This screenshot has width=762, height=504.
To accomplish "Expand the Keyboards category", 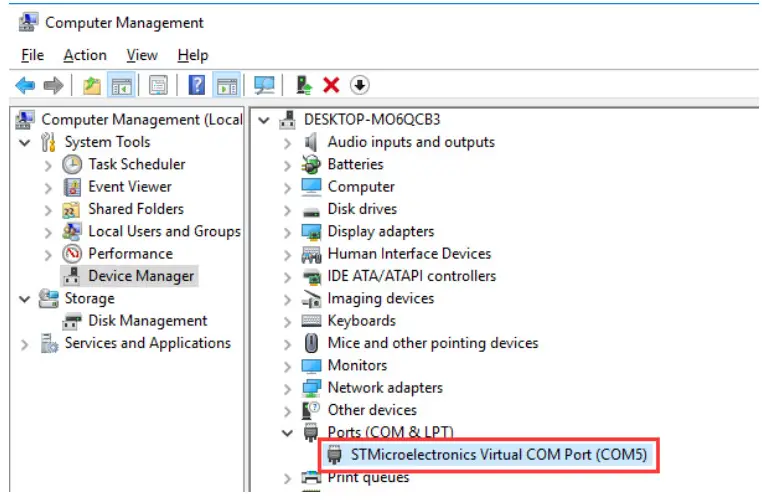I will point(287,322).
